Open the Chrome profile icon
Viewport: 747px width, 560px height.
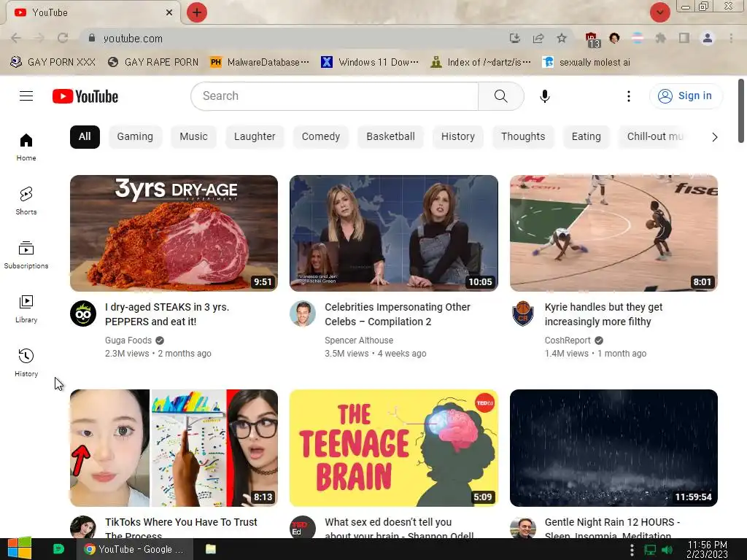point(708,38)
